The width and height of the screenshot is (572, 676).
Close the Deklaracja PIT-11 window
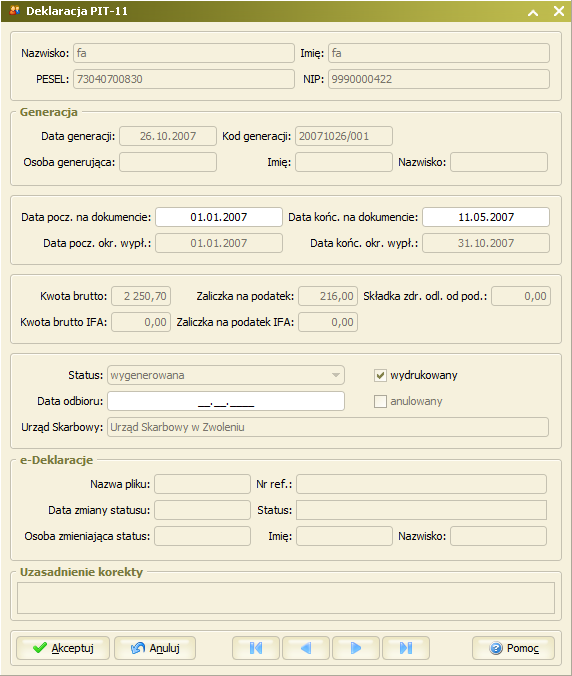click(x=559, y=11)
